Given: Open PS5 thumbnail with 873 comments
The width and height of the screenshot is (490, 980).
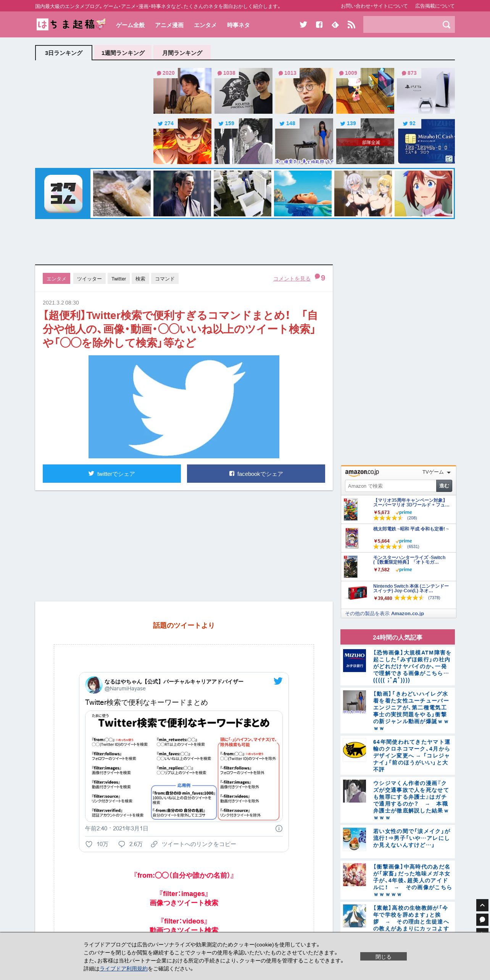Looking at the screenshot, I should click(426, 91).
